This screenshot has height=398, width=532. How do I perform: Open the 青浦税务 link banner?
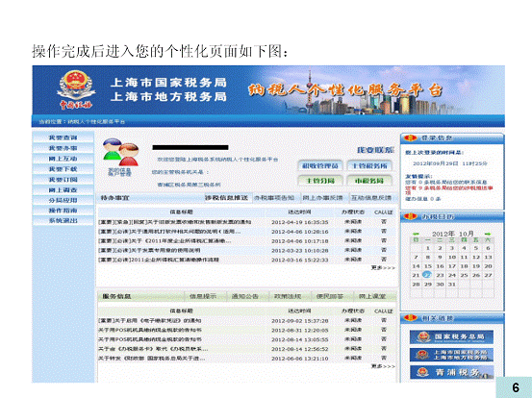tap(451, 372)
